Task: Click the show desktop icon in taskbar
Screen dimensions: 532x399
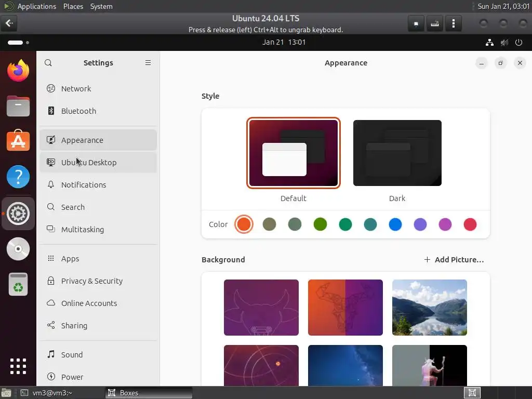Action: point(6,393)
